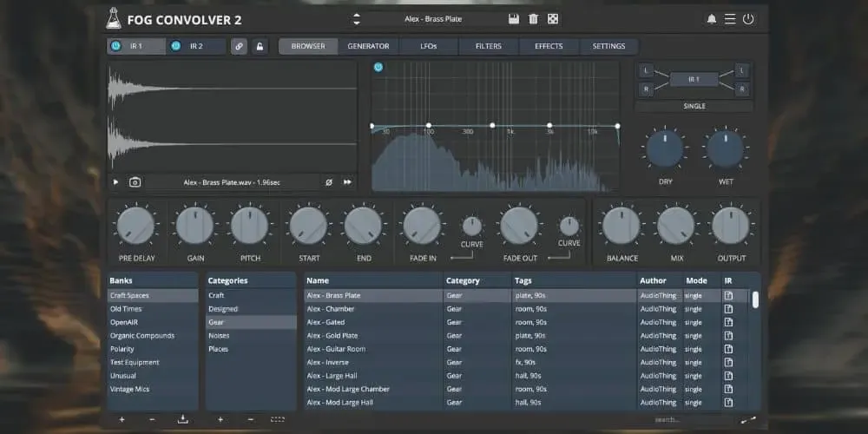Click the FADE IN knob
868x434 pixels.
click(422, 226)
